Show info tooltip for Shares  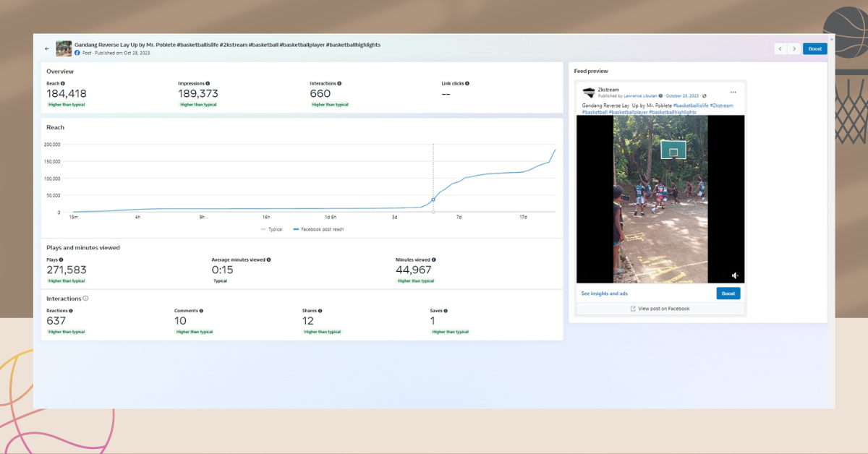[x=320, y=311]
